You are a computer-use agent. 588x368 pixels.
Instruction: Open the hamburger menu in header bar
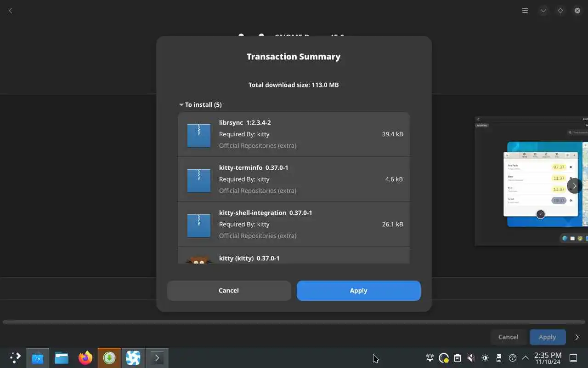pos(525,11)
